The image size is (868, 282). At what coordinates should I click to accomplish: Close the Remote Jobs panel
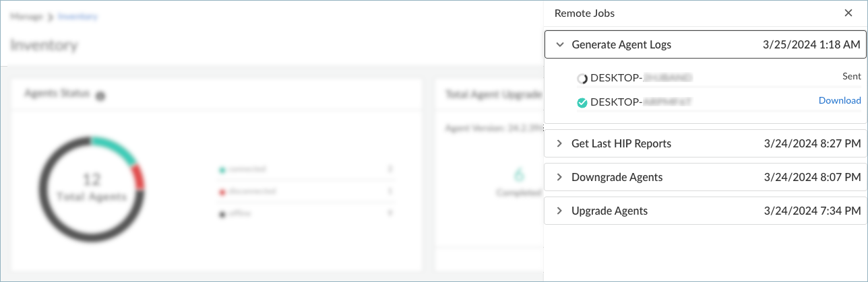[x=848, y=13]
